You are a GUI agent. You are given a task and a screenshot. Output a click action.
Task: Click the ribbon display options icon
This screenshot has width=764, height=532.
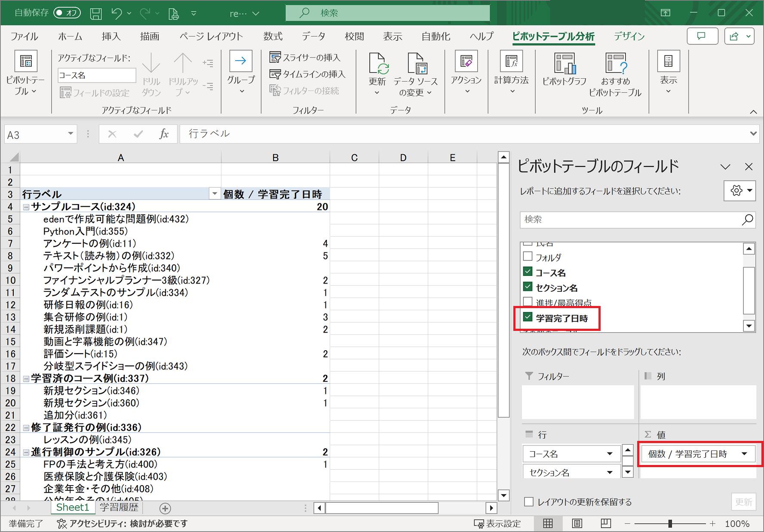[x=665, y=13]
